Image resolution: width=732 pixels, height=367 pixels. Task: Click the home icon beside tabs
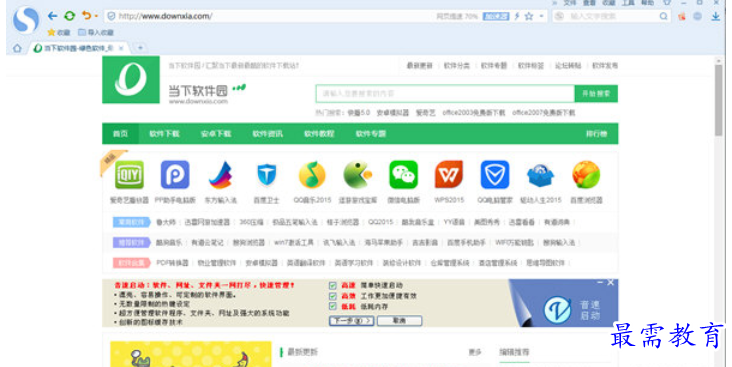tap(17, 48)
